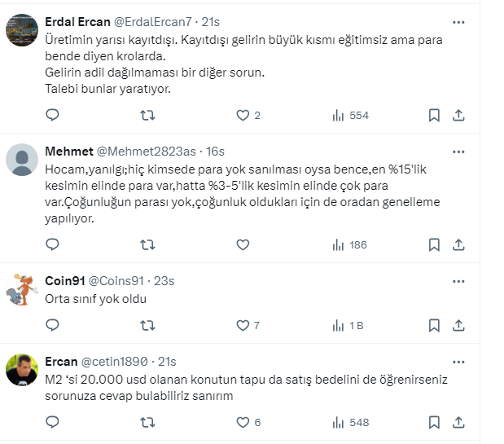Reply to Mehmet's tweet
The height and width of the screenshot is (444, 504).
[x=52, y=244]
